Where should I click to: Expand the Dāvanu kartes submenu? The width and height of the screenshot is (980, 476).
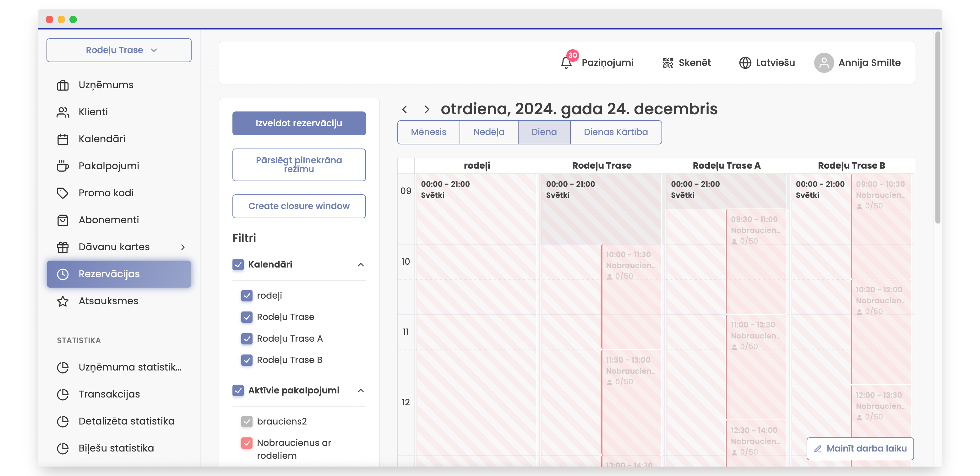tap(182, 247)
